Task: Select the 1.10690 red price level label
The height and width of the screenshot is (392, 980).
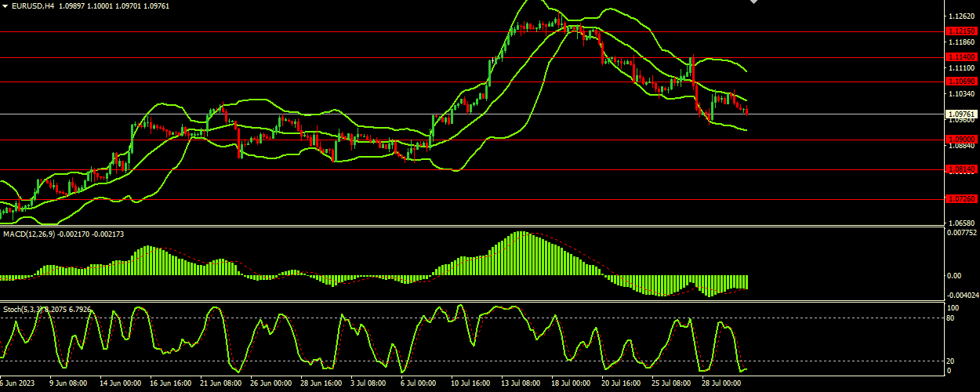Action: tap(961, 82)
